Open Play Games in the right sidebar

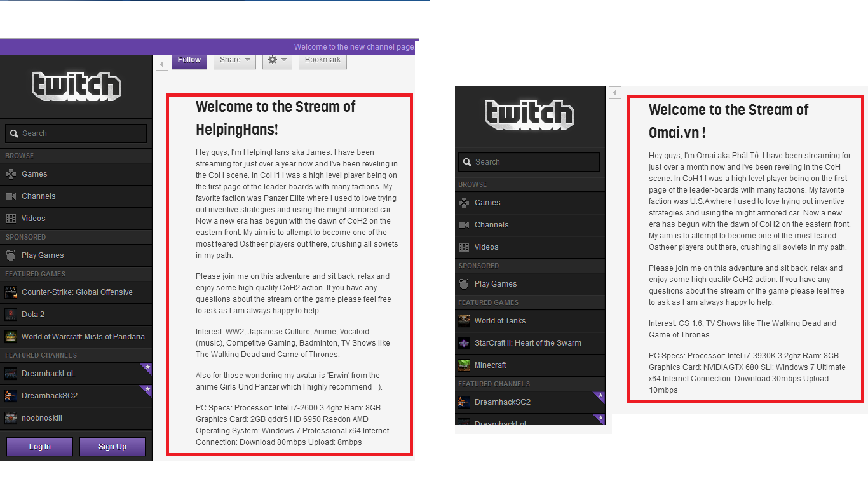click(x=530, y=284)
